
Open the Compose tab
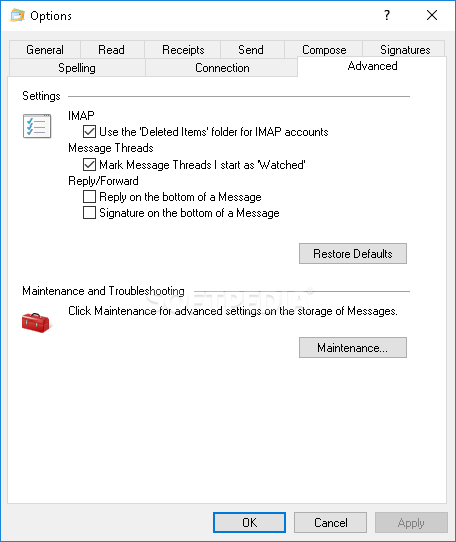(x=324, y=50)
